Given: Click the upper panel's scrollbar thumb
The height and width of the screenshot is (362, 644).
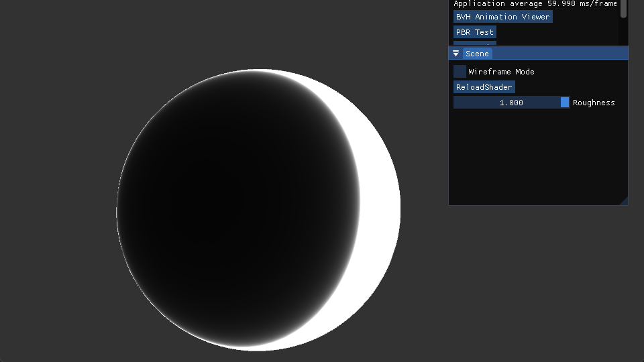Looking at the screenshot, I should click(x=623, y=8).
